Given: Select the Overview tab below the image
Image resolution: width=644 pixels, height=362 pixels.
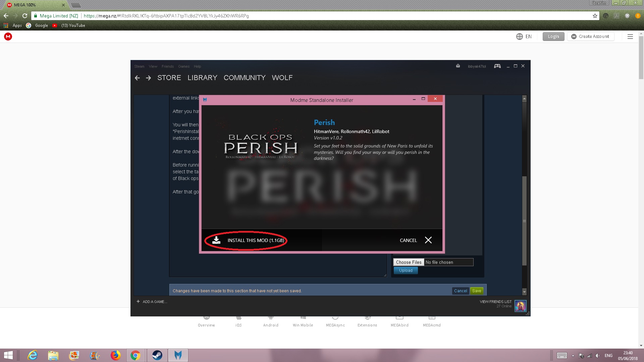Looking at the screenshot, I should 206,325.
